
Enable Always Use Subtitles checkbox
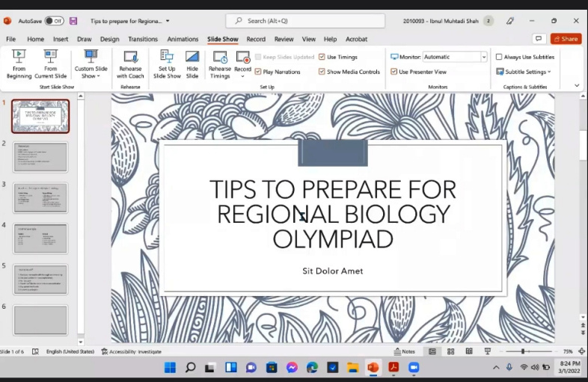pyautogui.click(x=499, y=57)
